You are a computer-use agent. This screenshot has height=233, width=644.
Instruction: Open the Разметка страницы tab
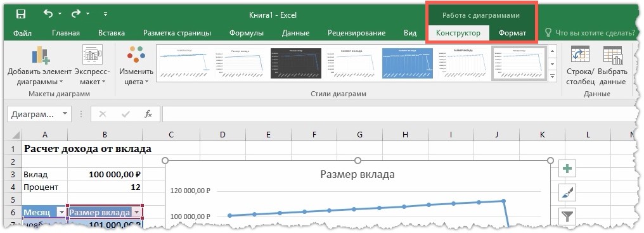pos(177,33)
